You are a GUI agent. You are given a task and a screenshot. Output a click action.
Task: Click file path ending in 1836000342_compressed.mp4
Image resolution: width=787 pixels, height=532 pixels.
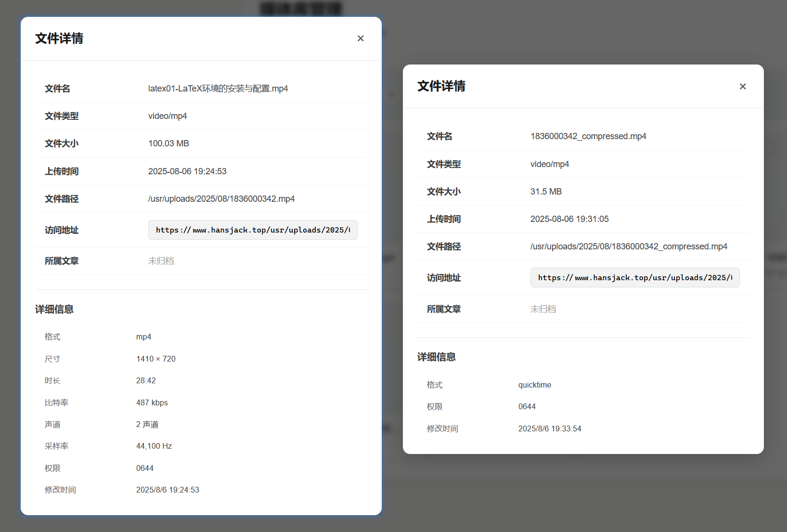click(628, 247)
